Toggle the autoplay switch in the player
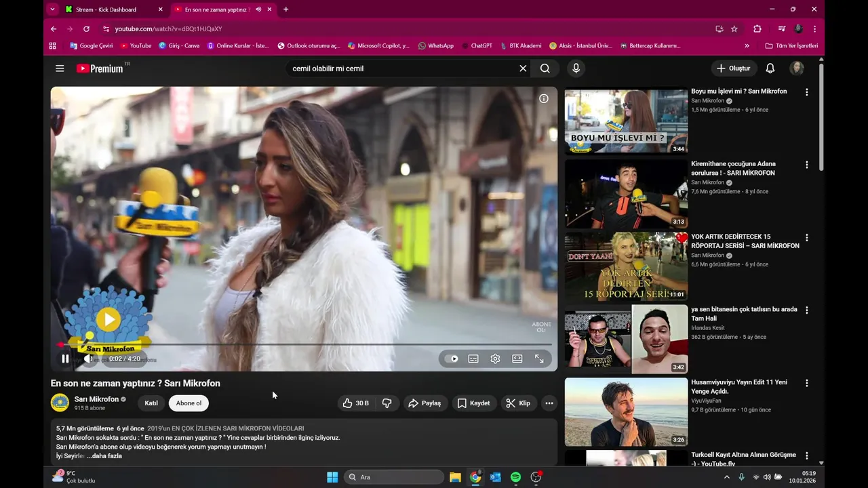 [x=452, y=359]
